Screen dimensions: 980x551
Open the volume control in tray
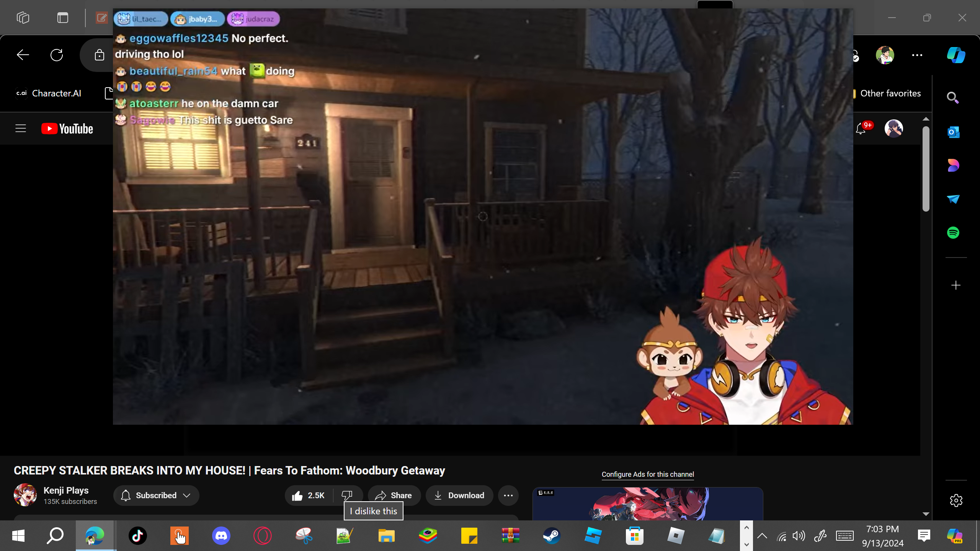coord(799,536)
